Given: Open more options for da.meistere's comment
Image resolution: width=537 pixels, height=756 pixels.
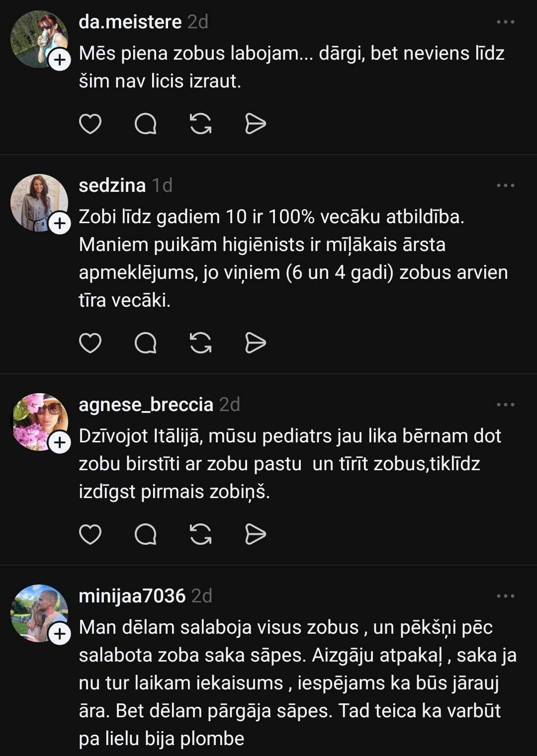Looking at the screenshot, I should click(x=505, y=22).
